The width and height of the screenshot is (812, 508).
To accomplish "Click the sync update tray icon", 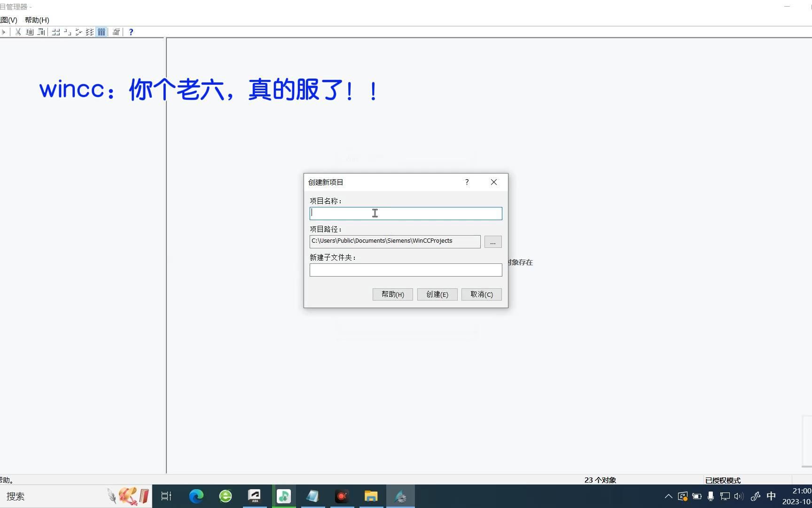I will click(683, 496).
